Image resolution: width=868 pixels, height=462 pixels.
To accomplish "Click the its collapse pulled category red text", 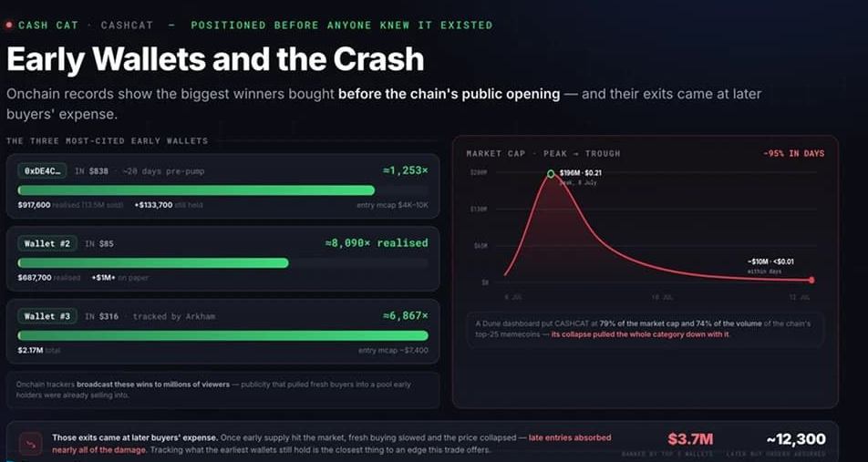I will point(640,334).
